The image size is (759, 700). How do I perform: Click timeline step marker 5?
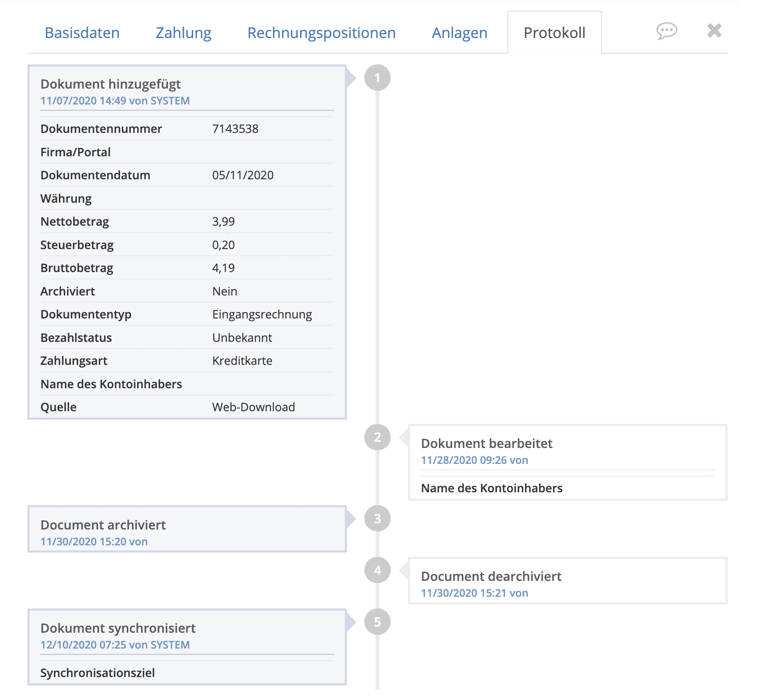point(377,622)
